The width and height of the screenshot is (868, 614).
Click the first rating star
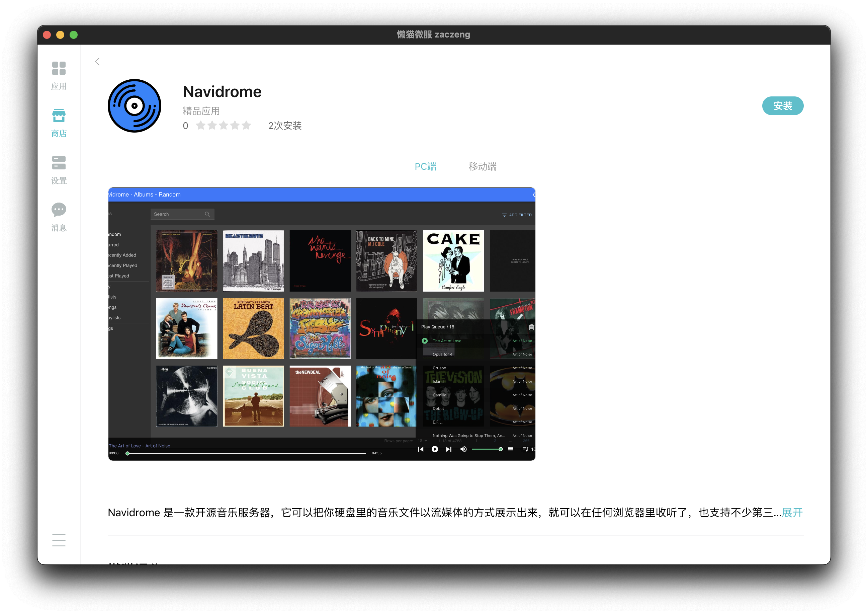pyautogui.click(x=201, y=125)
